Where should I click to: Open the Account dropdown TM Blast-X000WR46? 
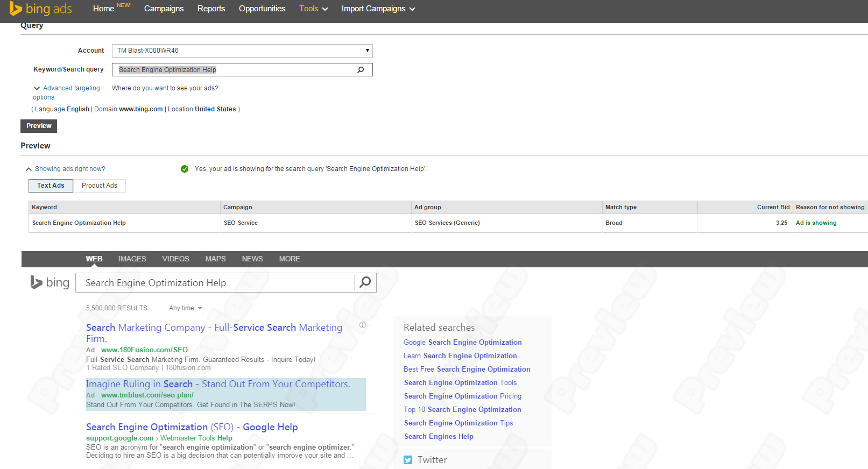242,51
